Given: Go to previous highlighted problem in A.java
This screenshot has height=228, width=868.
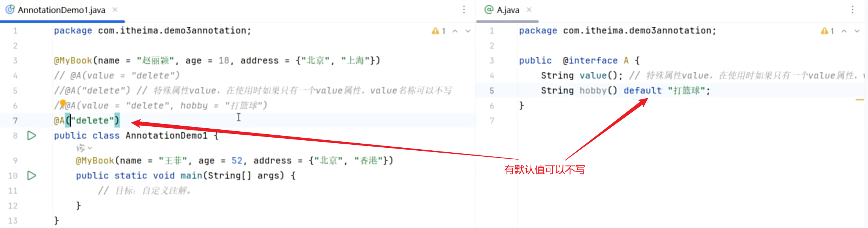Looking at the screenshot, I should tap(844, 31).
